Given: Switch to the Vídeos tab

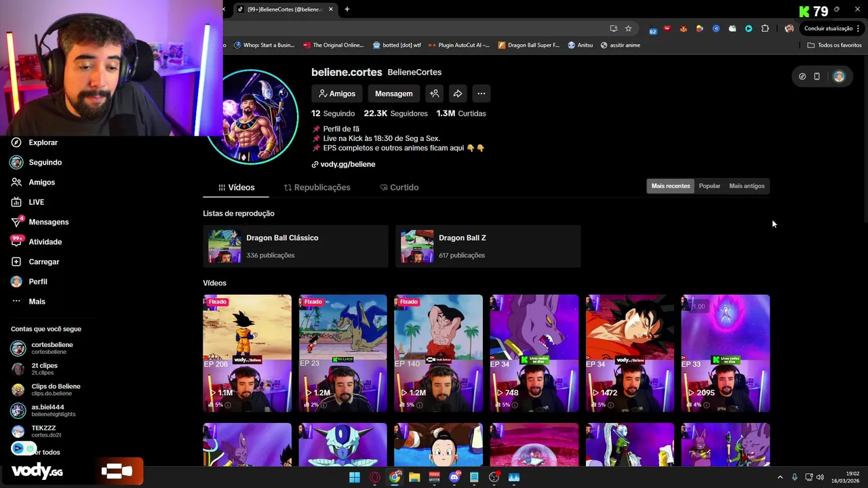Looking at the screenshot, I should [236, 188].
